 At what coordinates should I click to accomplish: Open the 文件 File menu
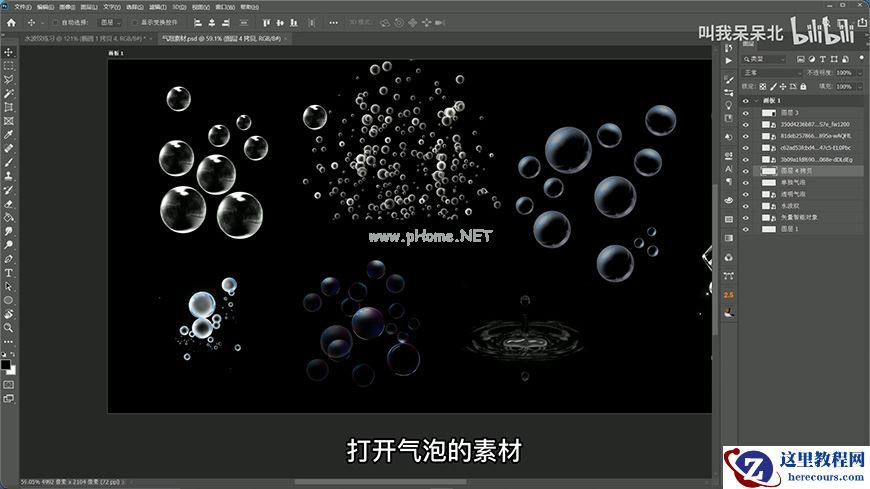coord(22,7)
